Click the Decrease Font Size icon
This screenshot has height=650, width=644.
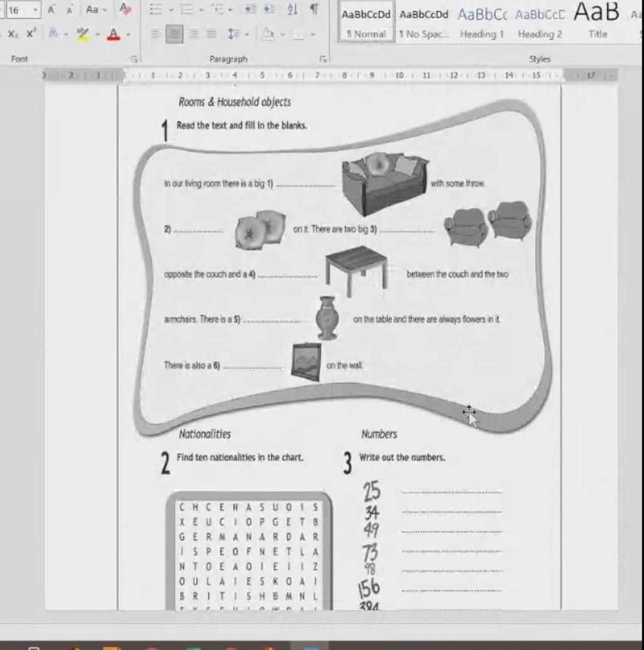coord(69,10)
